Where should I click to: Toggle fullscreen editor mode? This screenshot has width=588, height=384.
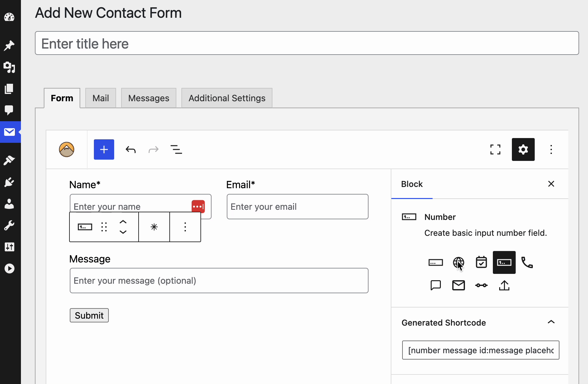[495, 149]
